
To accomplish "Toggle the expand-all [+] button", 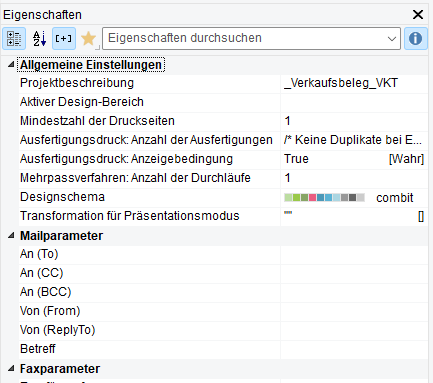I will click(64, 39).
